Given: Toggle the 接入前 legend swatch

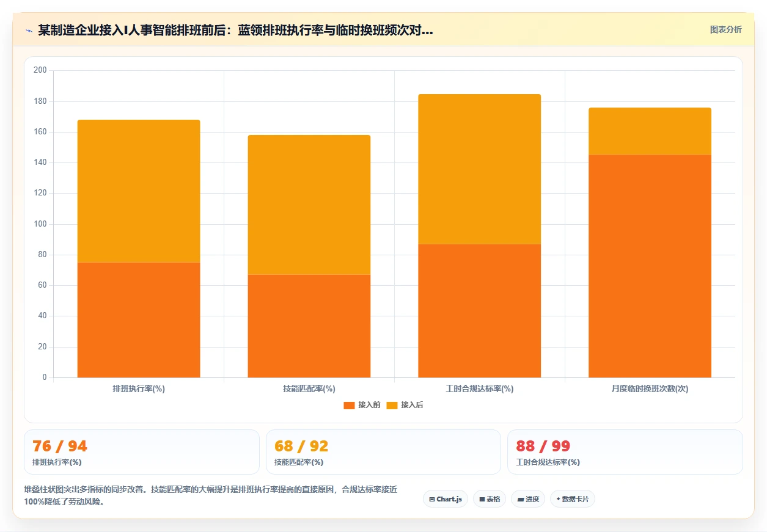Looking at the screenshot, I should (x=349, y=406).
